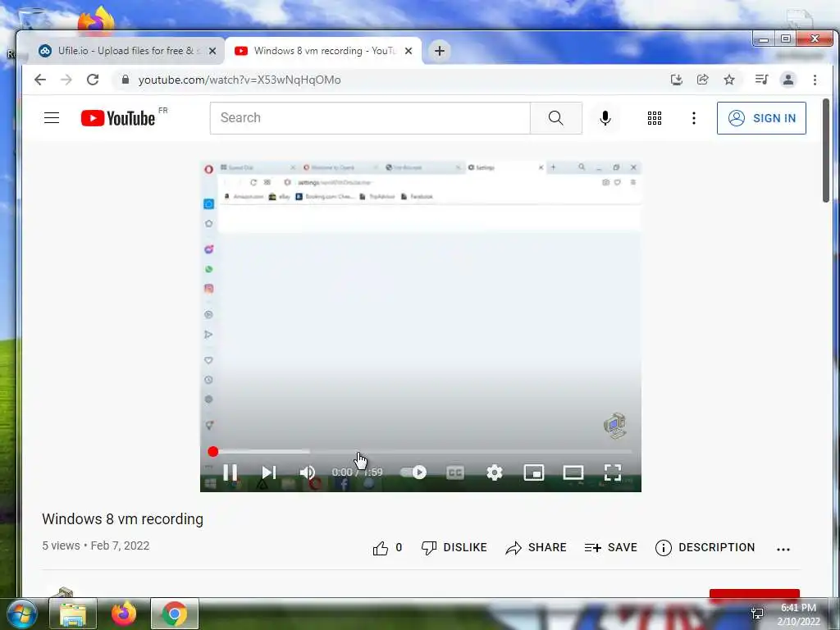Click the DISLIKE button
840x630 pixels.
454,547
